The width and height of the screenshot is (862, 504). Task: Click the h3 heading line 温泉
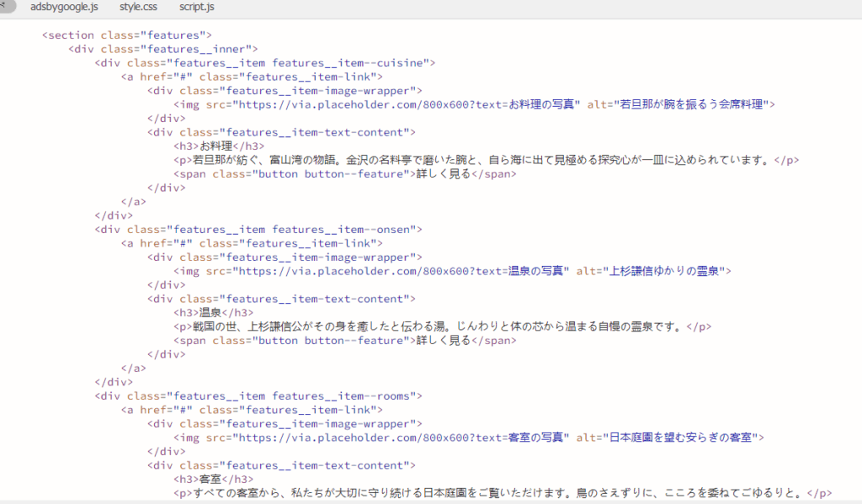pyautogui.click(x=213, y=313)
